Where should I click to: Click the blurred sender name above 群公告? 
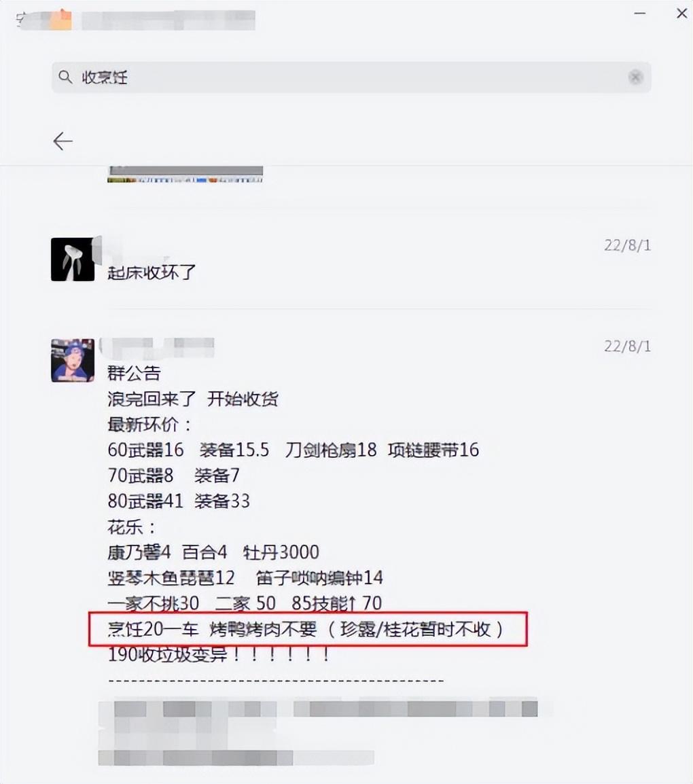pos(157,348)
